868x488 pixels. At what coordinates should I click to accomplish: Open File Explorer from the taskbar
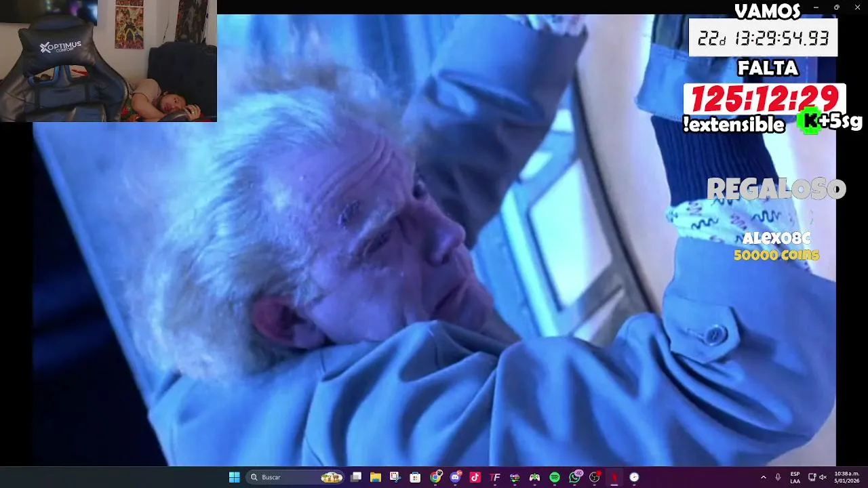click(x=376, y=477)
